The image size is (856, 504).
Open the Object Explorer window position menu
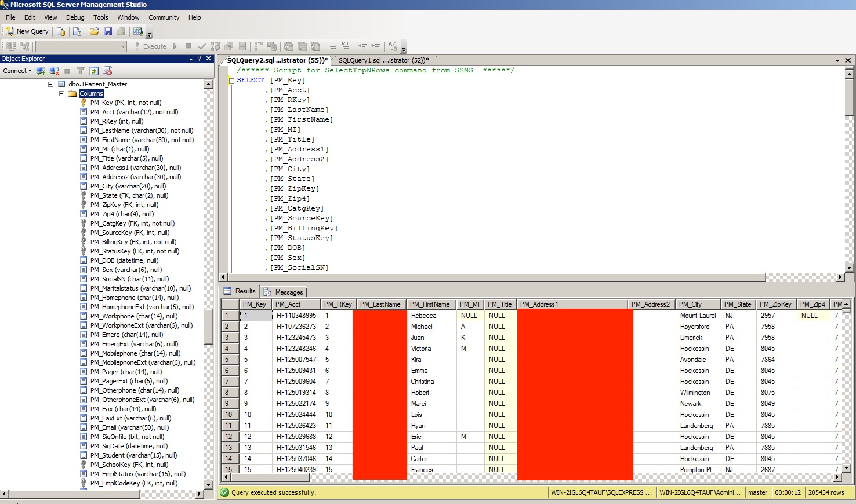(x=191, y=59)
